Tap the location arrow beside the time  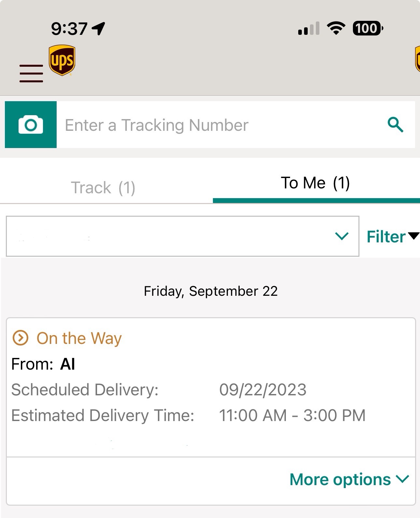98,29
